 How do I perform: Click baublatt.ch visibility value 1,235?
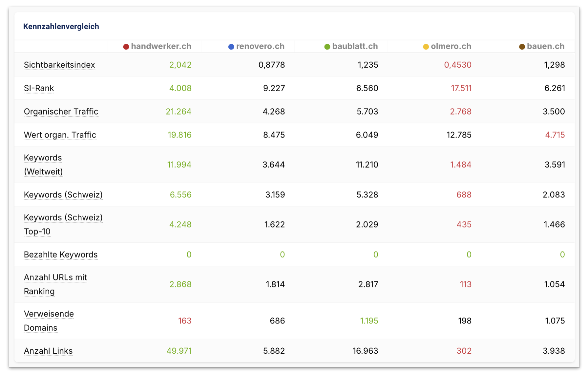pyautogui.click(x=368, y=65)
